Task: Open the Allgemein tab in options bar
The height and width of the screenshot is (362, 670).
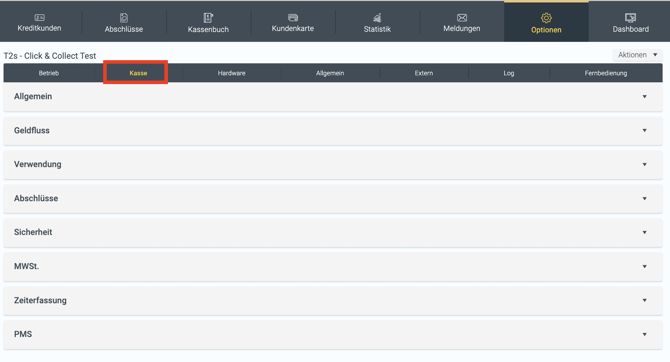Action: click(x=330, y=73)
